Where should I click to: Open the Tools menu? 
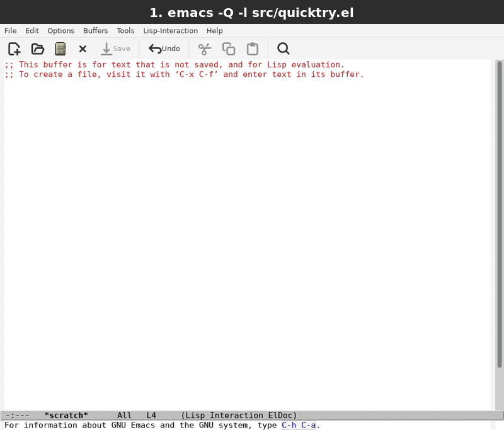pos(125,31)
